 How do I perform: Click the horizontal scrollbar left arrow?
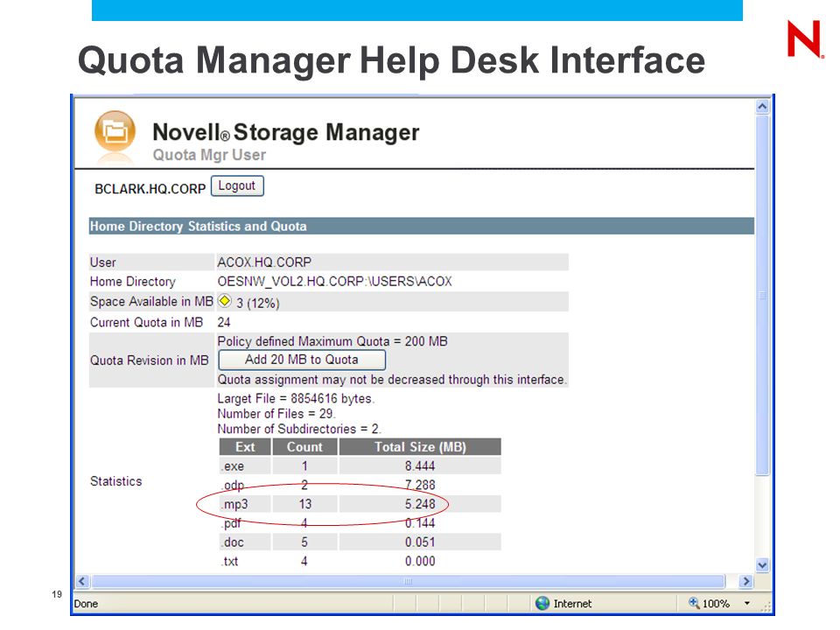coord(82,581)
